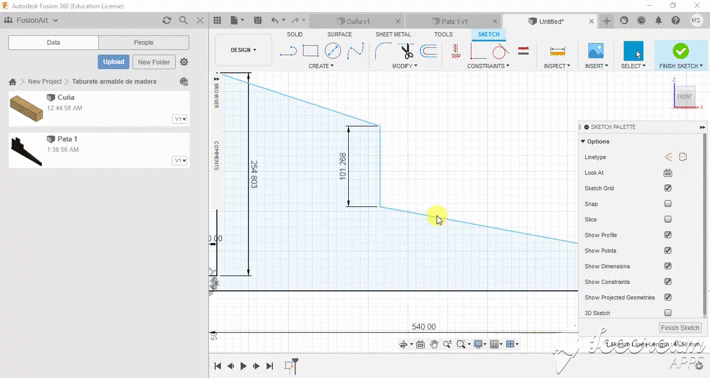Save the document with disk icon
This screenshot has height=378, width=710.
coord(258,20)
